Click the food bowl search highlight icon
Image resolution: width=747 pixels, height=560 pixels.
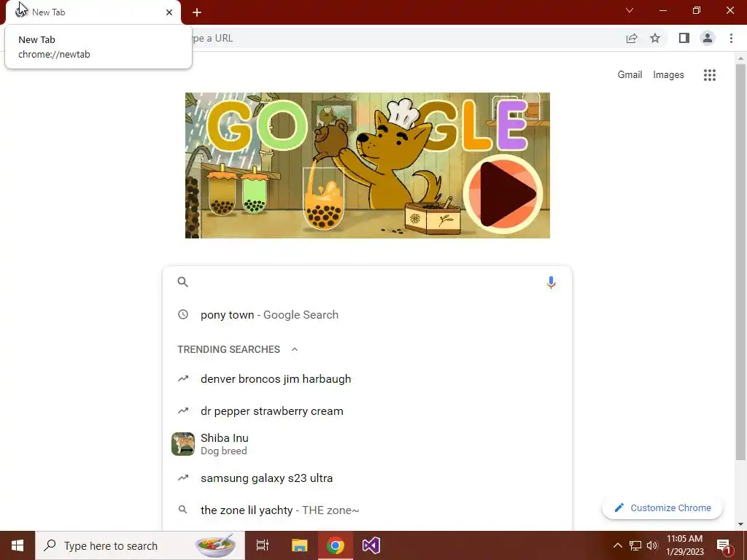216,545
